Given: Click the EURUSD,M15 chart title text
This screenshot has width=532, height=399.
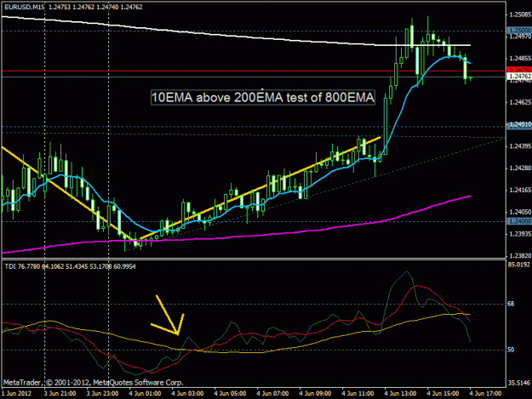Looking at the screenshot, I should pos(73,7).
